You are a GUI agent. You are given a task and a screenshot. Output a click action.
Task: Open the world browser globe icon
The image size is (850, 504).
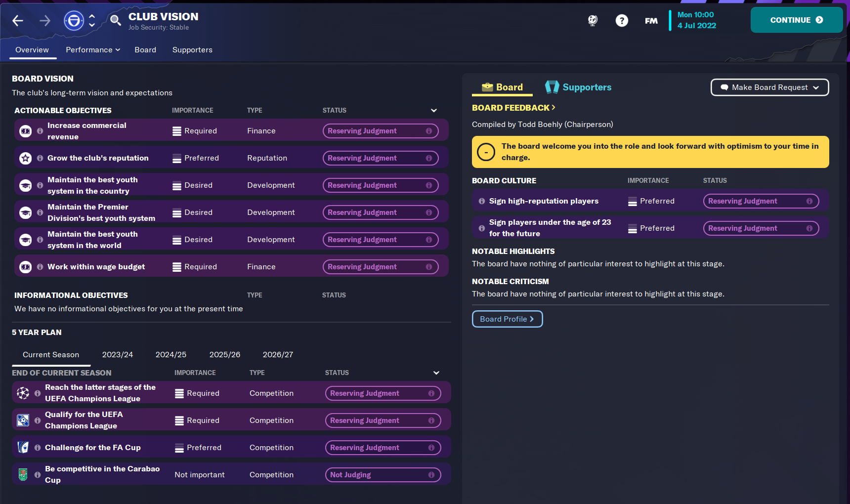593,20
